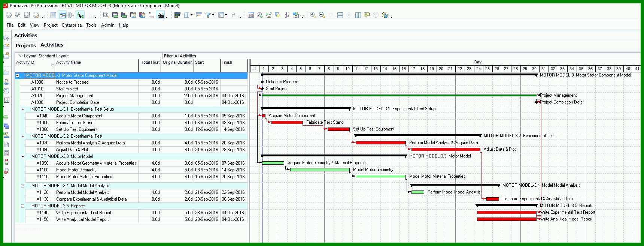Collapse MOTOR MODEL-3.2 Experimental Test group
644x246 pixels.
click(x=22, y=136)
